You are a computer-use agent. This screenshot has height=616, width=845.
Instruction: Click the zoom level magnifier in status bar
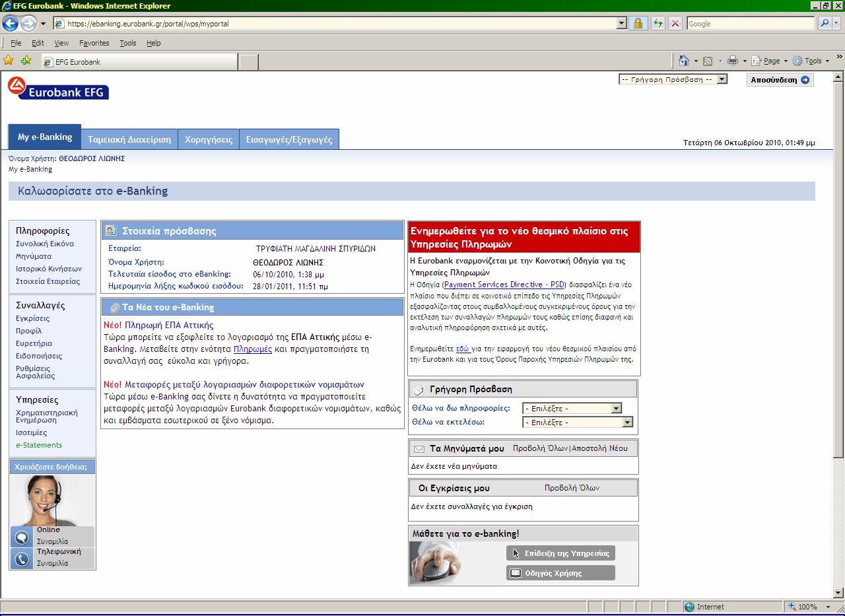click(793, 607)
